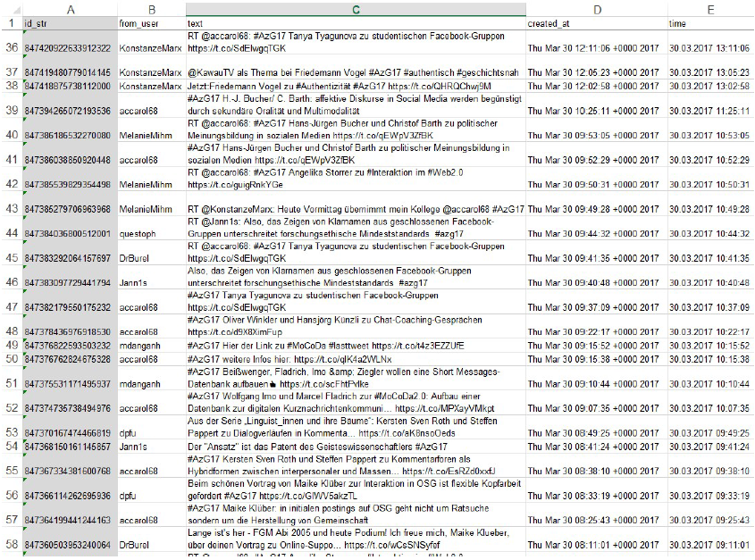
Task: Click the select-all corner of the sheet
Action: click(x=10, y=7)
